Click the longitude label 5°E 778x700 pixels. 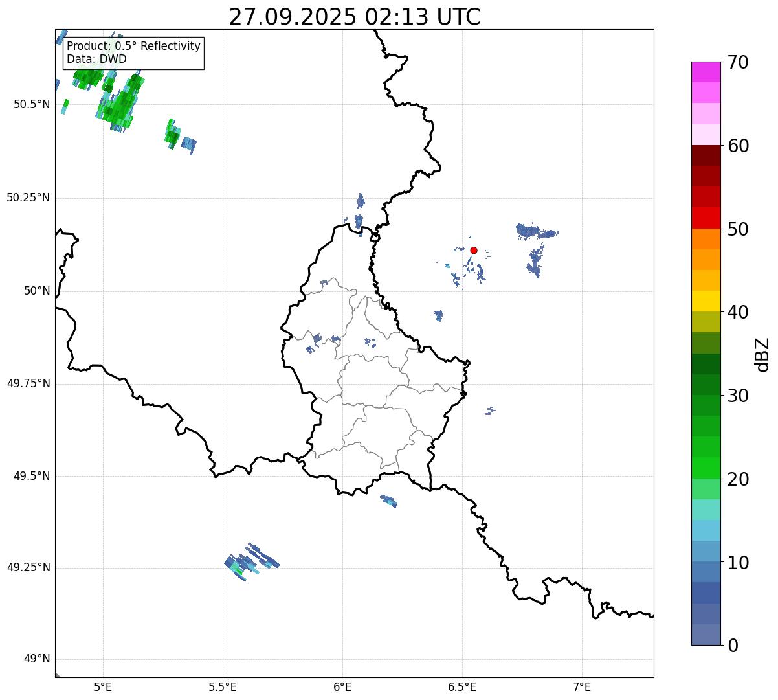103,686
